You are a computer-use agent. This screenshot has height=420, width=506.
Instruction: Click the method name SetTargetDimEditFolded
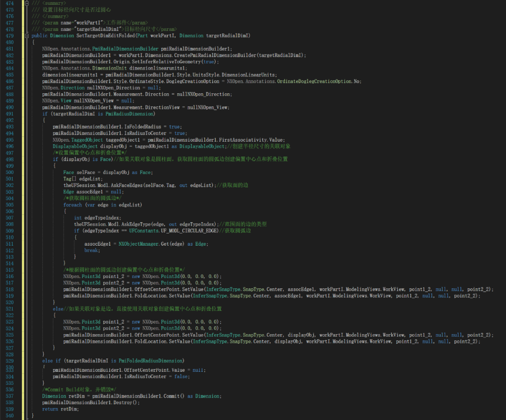click(105, 36)
